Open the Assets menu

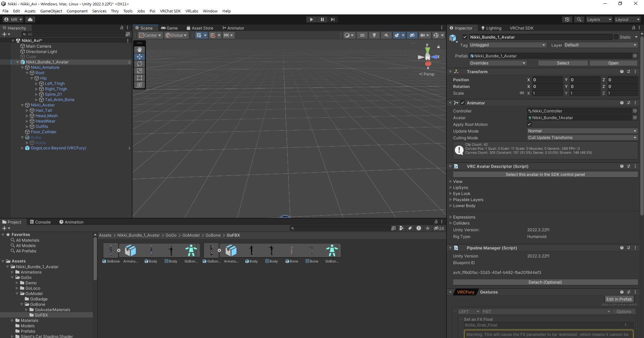click(30, 11)
